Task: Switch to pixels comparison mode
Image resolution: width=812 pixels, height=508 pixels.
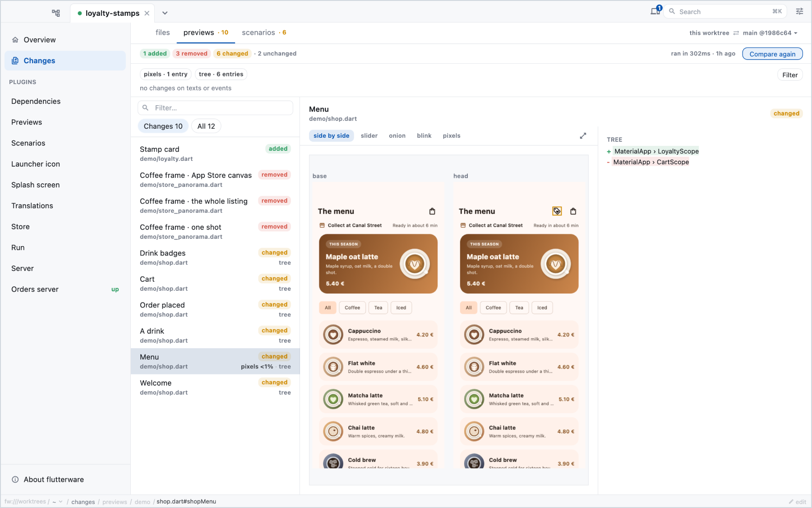Action: [452, 135]
